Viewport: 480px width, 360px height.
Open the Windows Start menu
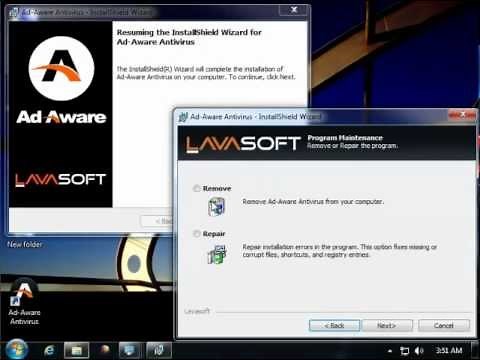(x=16, y=350)
